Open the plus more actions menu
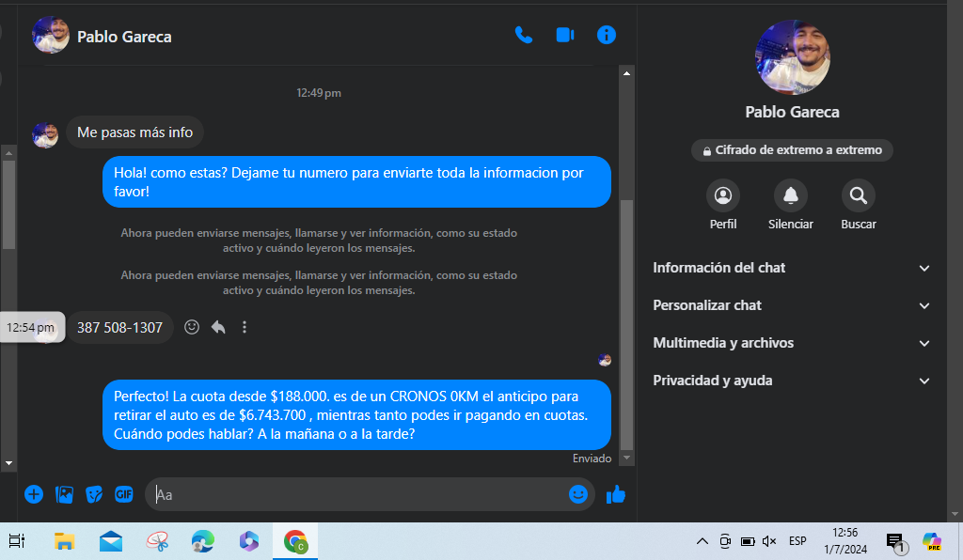 (x=34, y=494)
